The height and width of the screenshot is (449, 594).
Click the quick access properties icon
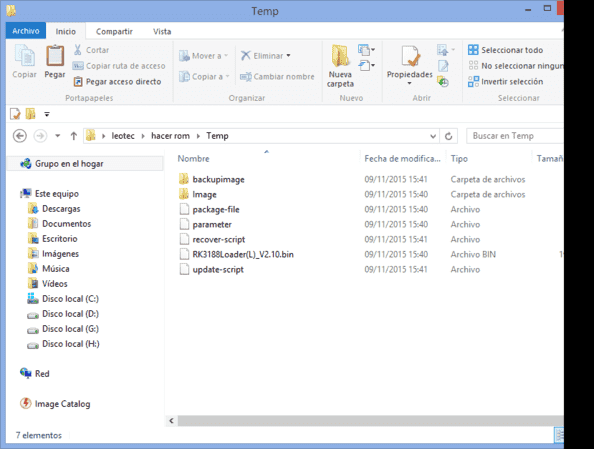click(x=15, y=114)
